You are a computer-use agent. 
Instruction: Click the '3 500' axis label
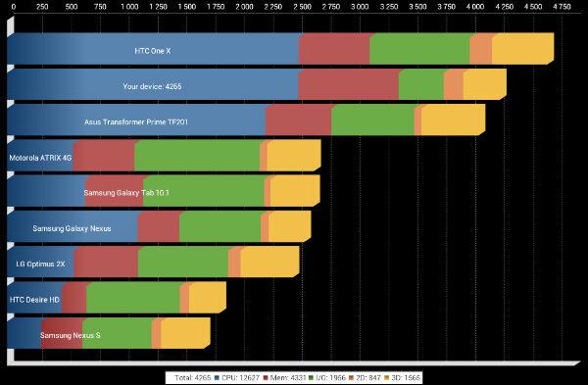[x=417, y=7]
